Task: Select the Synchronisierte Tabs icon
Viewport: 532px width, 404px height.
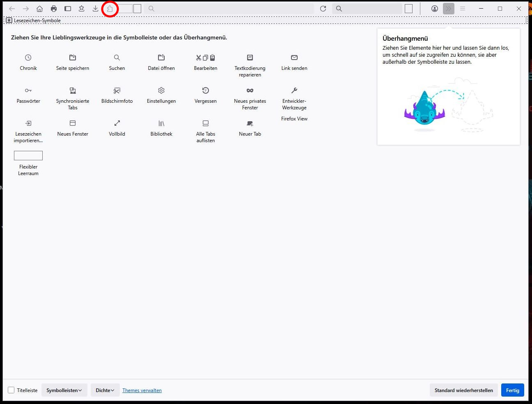Action: click(x=73, y=90)
